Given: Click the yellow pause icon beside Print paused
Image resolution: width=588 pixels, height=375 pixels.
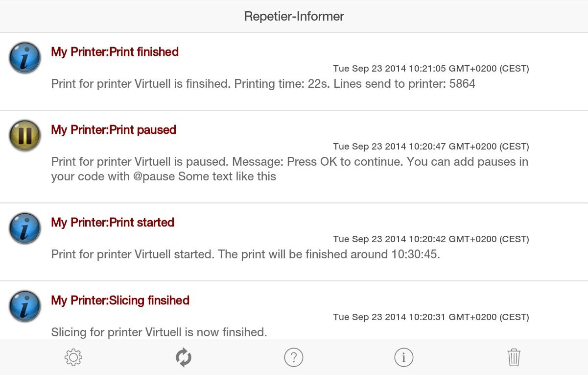Looking at the screenshot, I should [25, 135].
